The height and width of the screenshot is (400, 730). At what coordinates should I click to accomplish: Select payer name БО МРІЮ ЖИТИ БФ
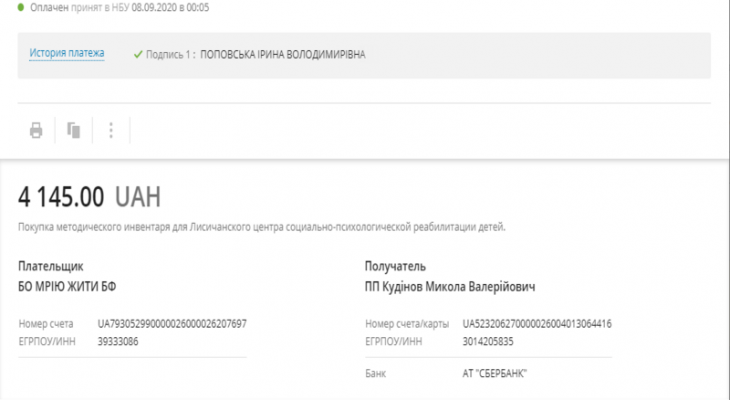[67, 286]
